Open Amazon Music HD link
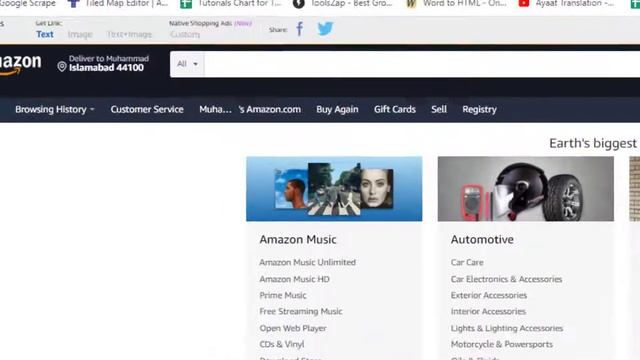 pos(294,279)
